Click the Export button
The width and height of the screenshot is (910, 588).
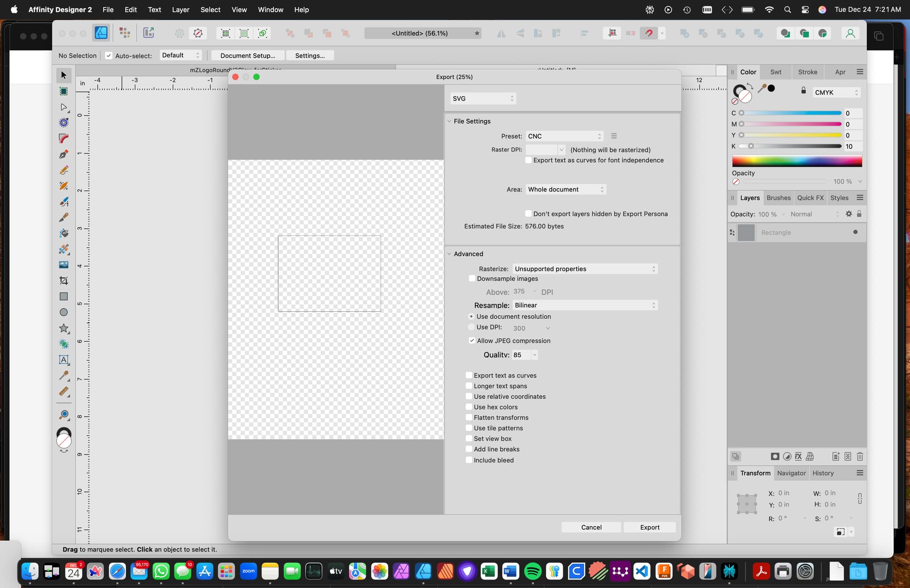click(649, 527)
